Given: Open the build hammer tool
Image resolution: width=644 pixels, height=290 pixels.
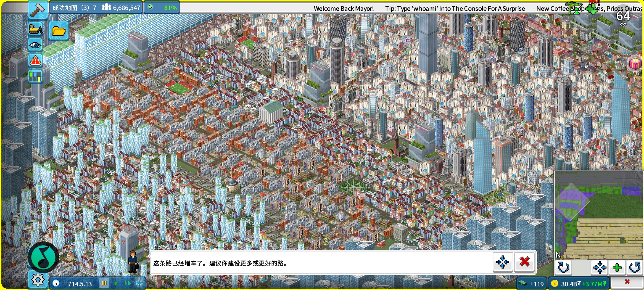Looking at the screenshot, I should click(x=38, y=10).
